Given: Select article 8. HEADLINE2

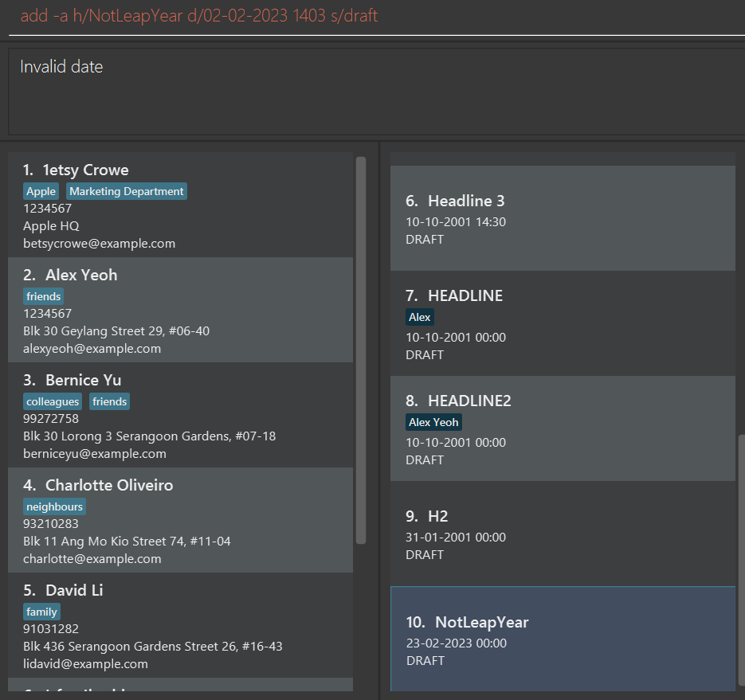Looking at the screenshot, I should click(x=563, y=428).
